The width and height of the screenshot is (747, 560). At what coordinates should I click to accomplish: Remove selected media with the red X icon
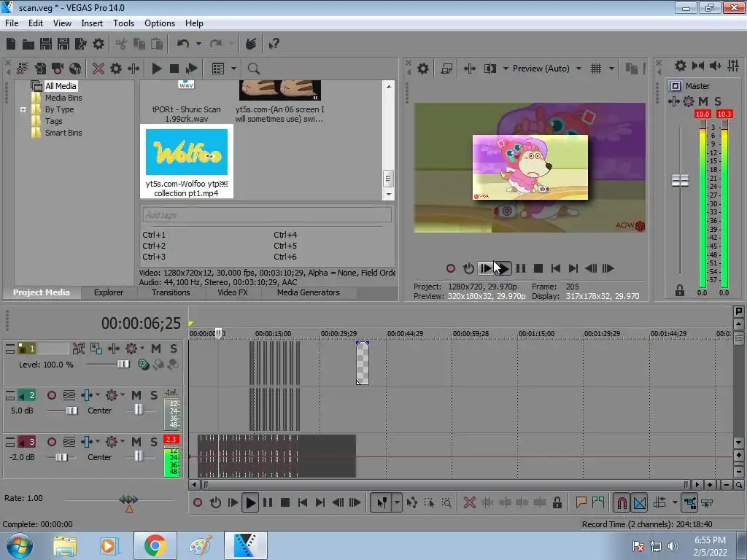pos(98,69)
